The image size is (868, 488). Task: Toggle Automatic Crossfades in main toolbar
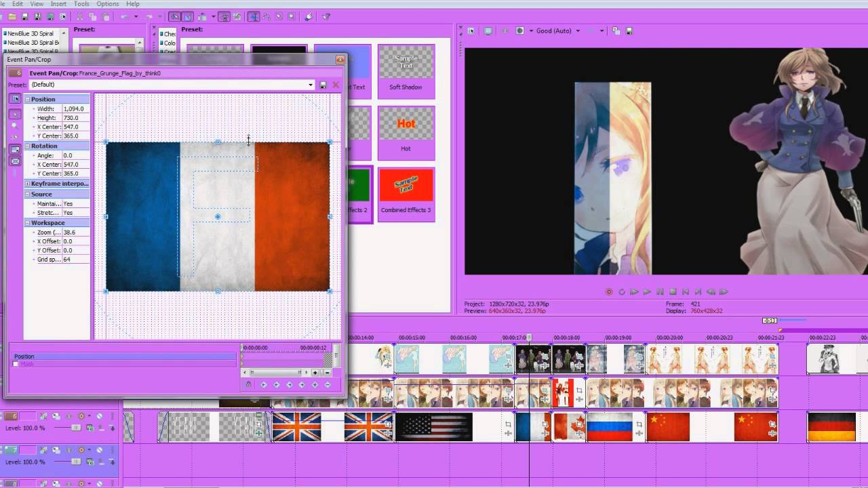[188, 16]
